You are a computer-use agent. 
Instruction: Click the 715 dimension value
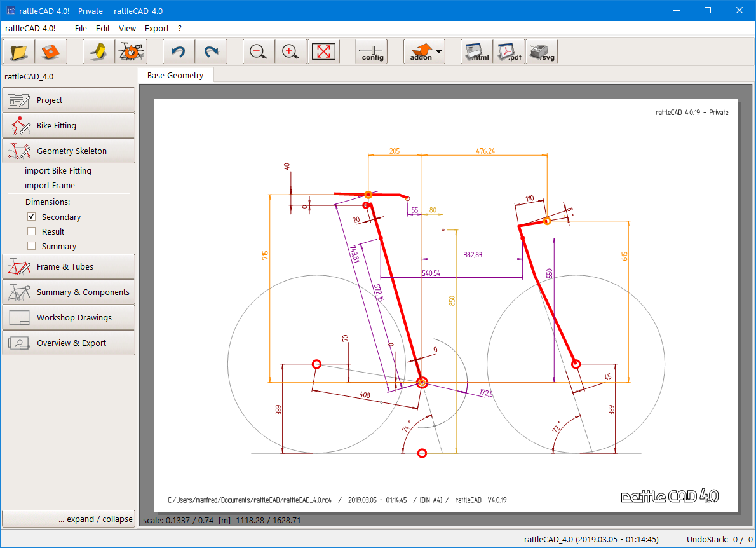click(265, 255)
